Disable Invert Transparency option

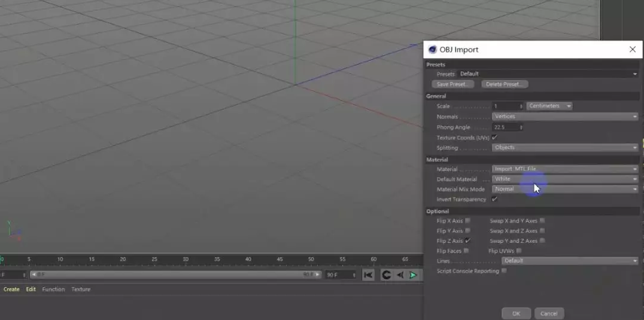(494, 199)
